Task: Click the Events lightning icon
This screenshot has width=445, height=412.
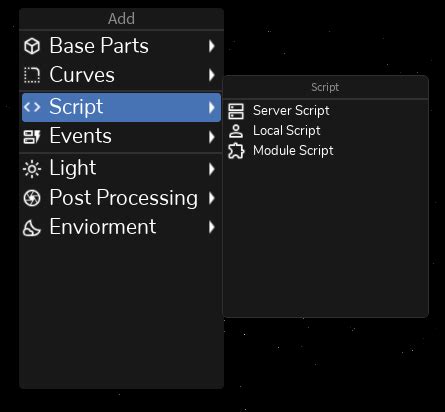Action: pos(32,137)
